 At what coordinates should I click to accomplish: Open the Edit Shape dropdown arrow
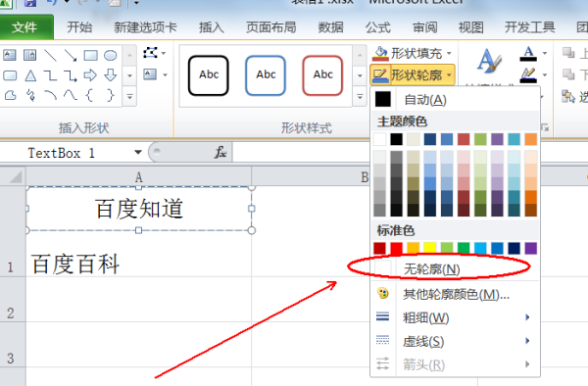click(x=164, y=53)
